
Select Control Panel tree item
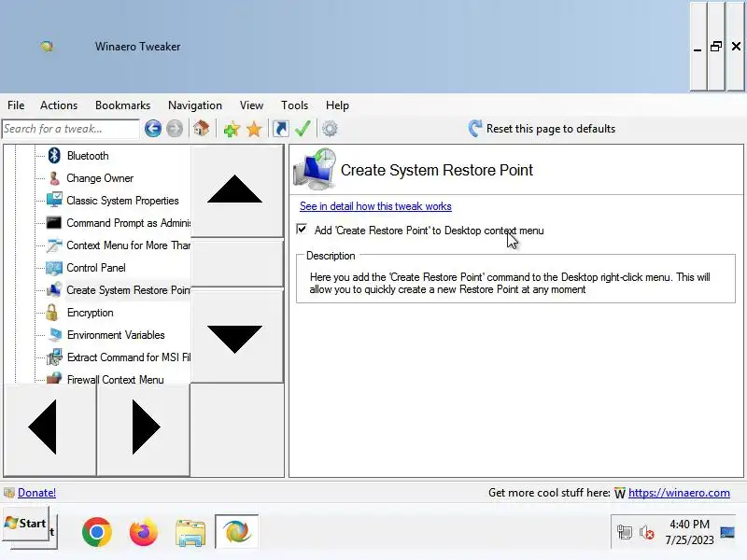click(96, 268)
